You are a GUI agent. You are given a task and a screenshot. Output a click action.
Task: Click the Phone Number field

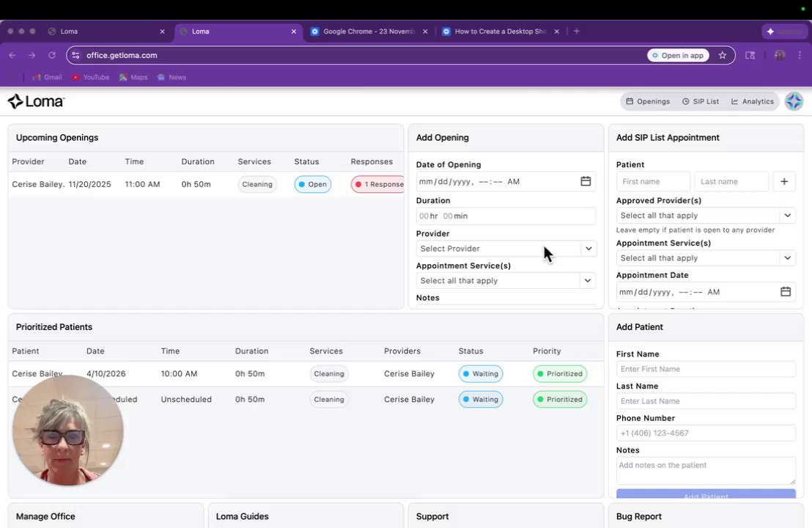pos(706,433)
